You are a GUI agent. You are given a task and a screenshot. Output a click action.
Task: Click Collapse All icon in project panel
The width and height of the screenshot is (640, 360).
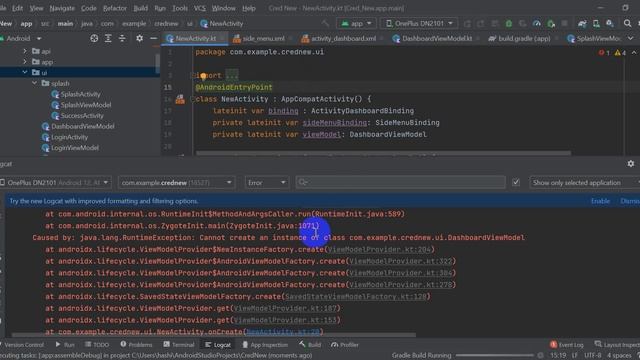(122, 38)
